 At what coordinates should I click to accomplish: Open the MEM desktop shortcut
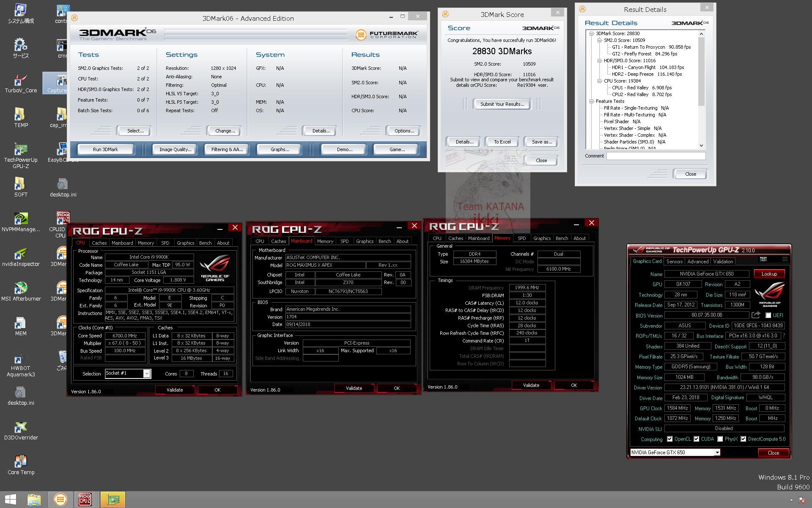[x=21, y=326]
